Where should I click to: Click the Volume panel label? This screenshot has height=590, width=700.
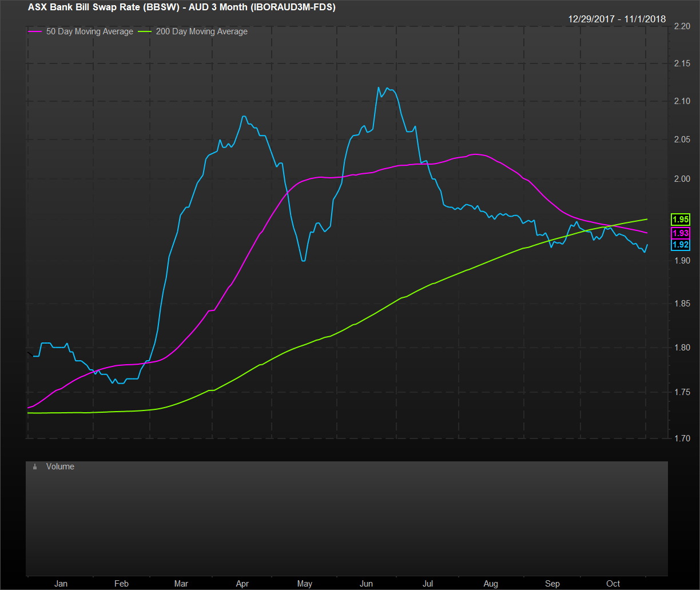60,467
